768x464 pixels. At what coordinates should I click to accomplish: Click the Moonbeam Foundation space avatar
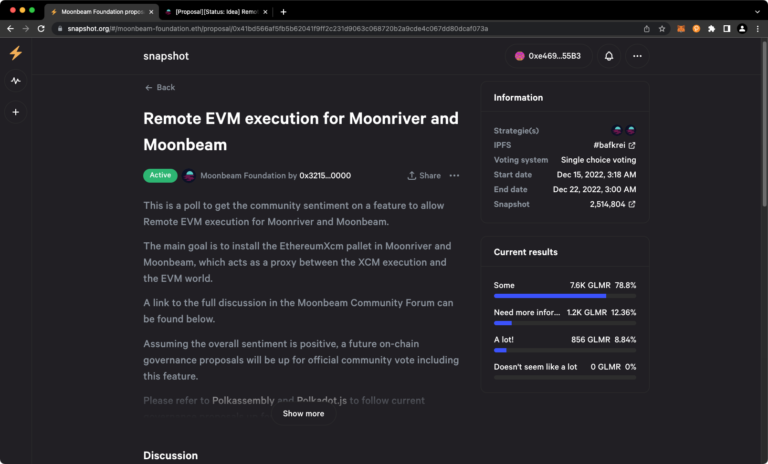(x=189, y=175)
